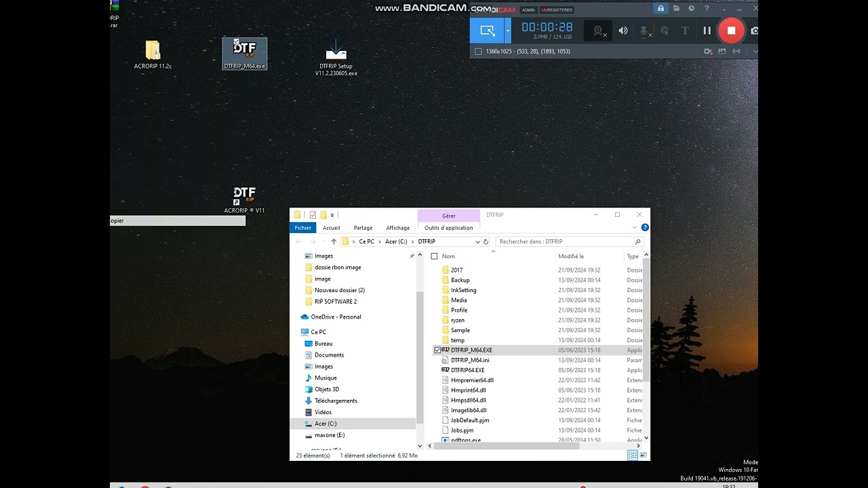This screenshot has height=488, width=868.
Task: Click Properties icon in quick access toolbar
Action: pos(313,215)
